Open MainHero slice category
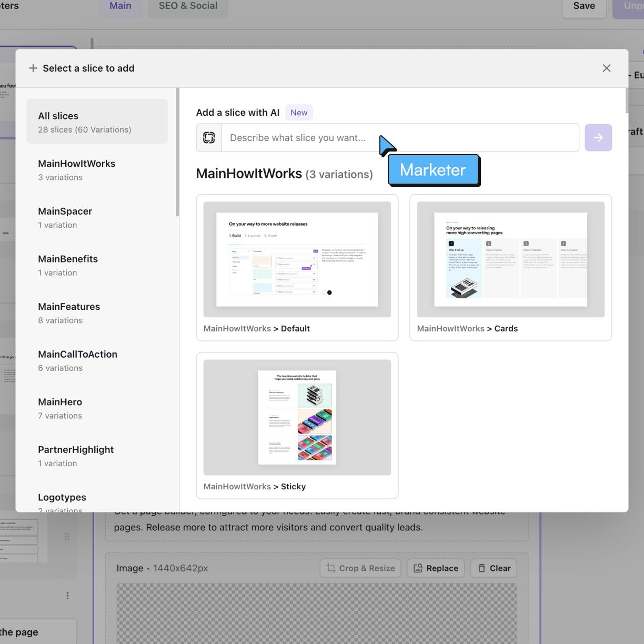644x644 pixels. coord(97,408)
